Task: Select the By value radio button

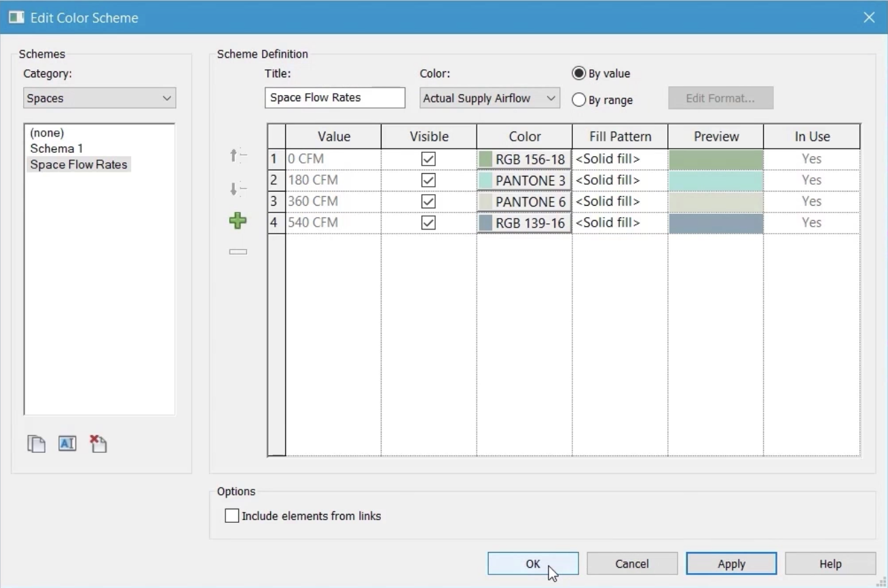Action: click(579, 73)
